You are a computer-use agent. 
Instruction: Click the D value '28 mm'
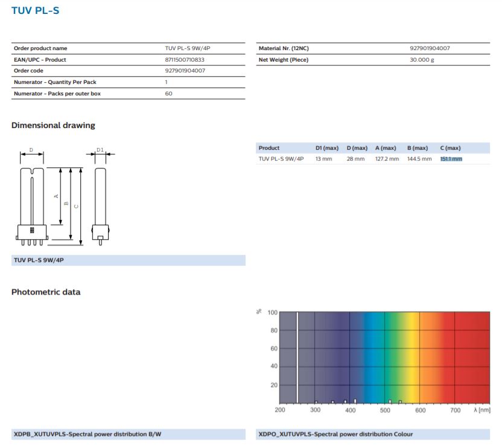[x=356, y=159]
